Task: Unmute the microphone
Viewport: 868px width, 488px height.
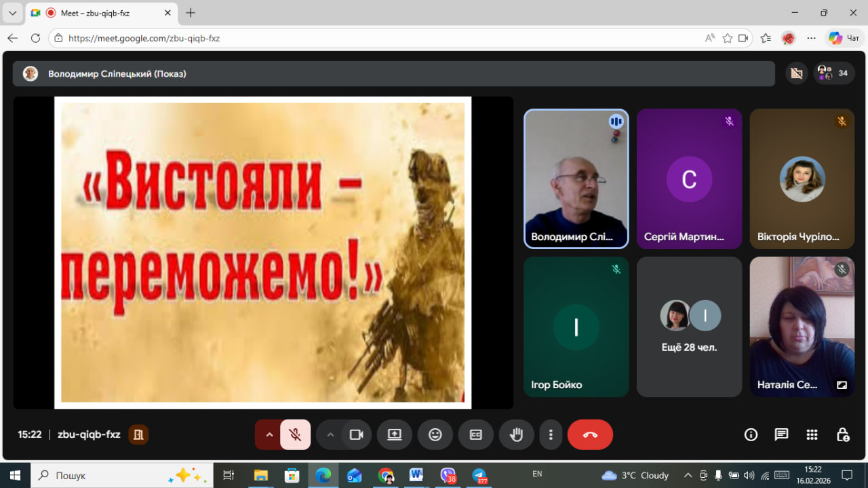Action: (295, 435)
